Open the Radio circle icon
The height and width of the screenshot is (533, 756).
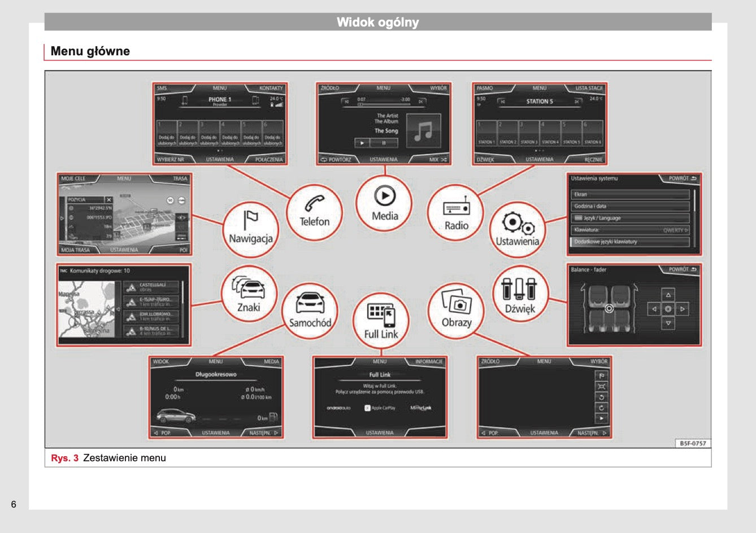[x=456, y=213]
